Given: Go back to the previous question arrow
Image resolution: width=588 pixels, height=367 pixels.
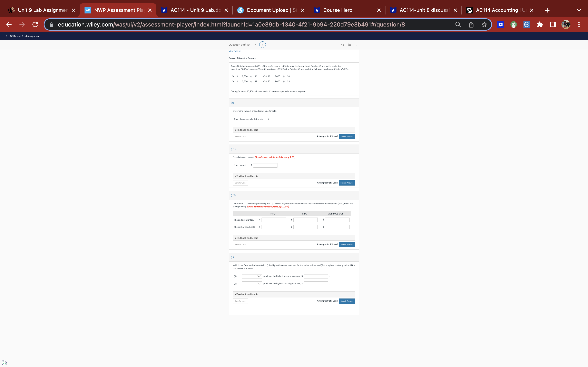Looking at the screenshot, I should click(255, 44).
